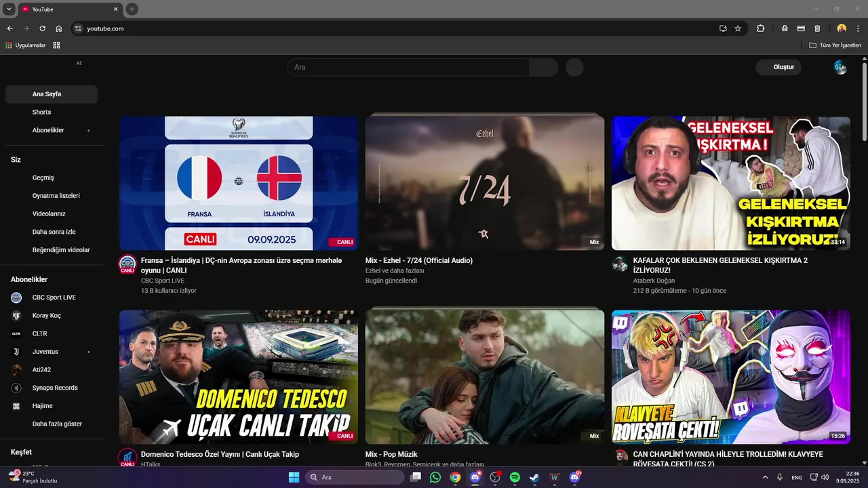
Task: Open Synaps Records channel in subscriptions
Action: 52,388
